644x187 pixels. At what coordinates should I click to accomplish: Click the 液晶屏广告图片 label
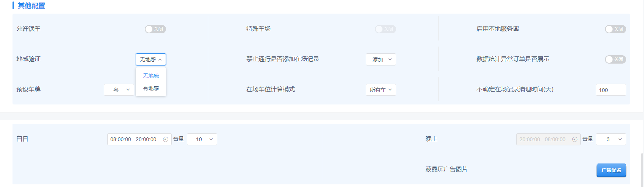click(x=447, y=169)
